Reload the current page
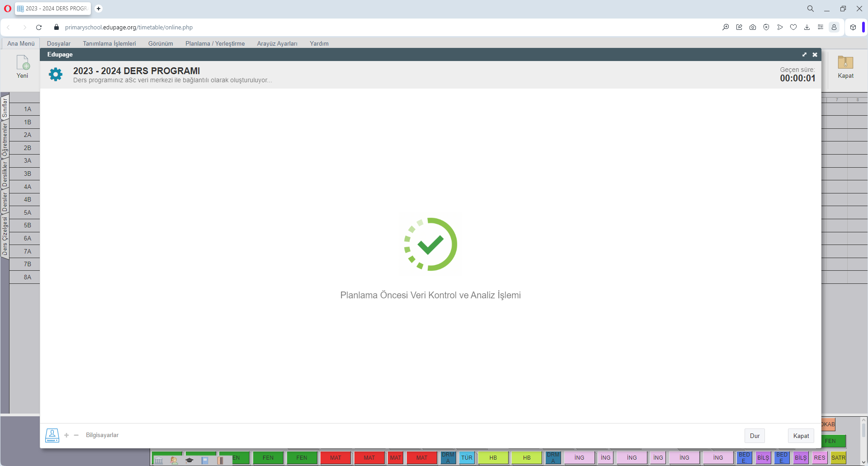The width and height of the screenshot is (868, 466). [x=39, y=27]
